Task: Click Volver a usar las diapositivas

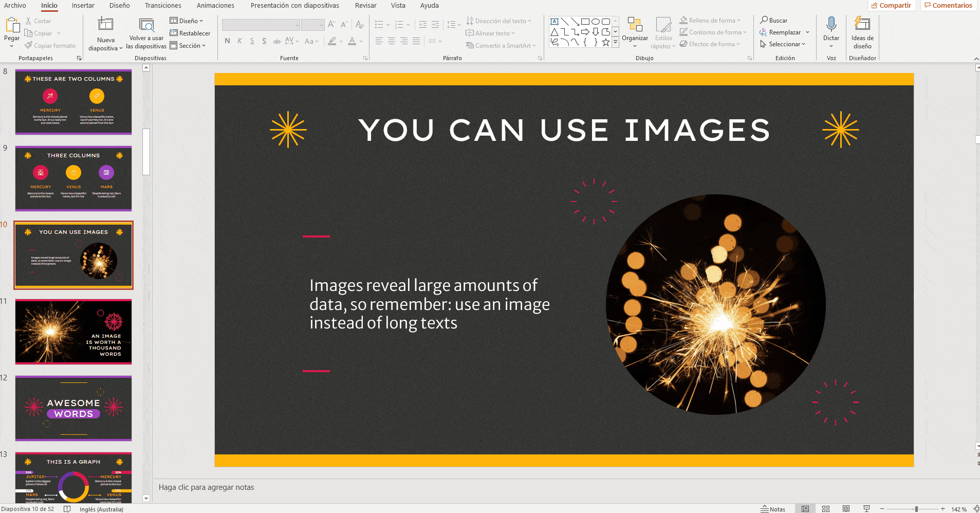Action: (146, 34)
